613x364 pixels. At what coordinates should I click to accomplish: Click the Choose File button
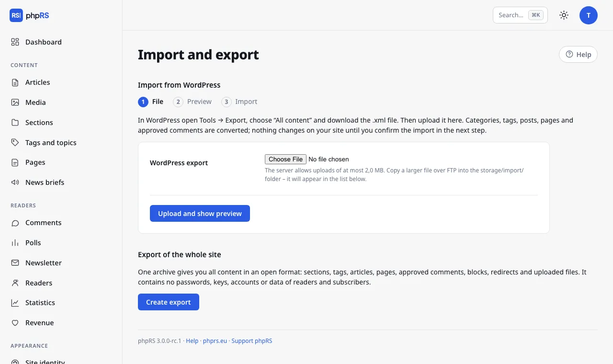coord(285,159)
